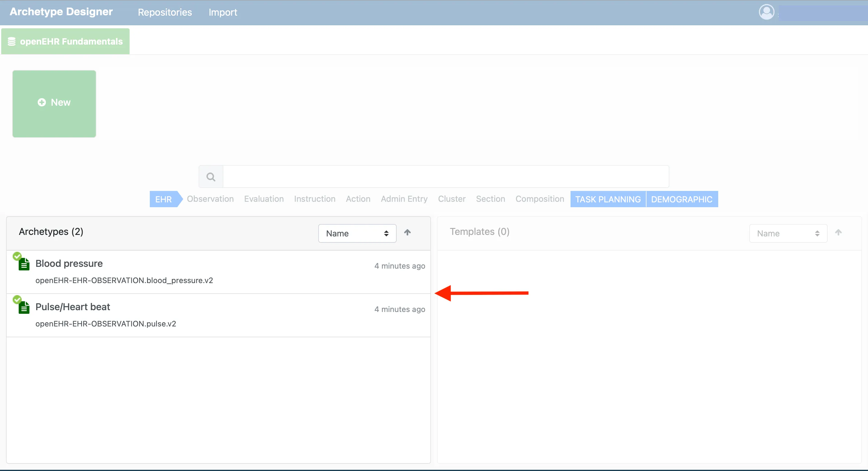Toggle the DEMOGRAPHIC filter
The image size is (868, 471).
point(681,199)
